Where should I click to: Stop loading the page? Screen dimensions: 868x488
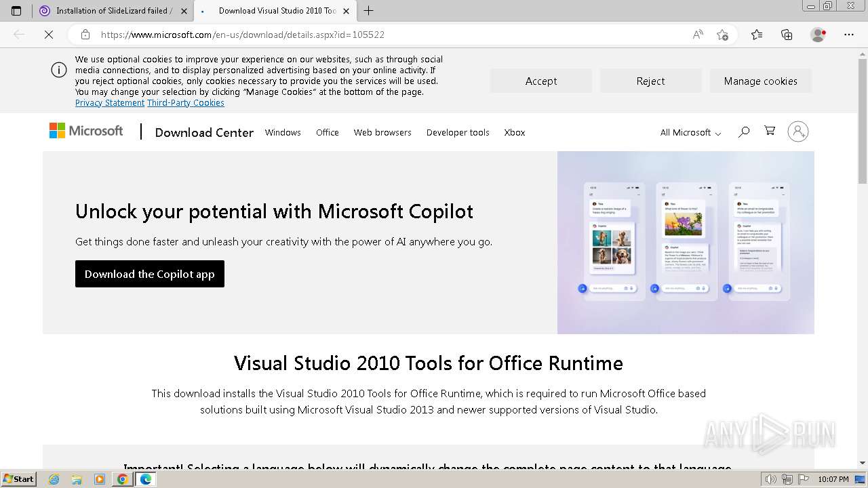point(49,35)
